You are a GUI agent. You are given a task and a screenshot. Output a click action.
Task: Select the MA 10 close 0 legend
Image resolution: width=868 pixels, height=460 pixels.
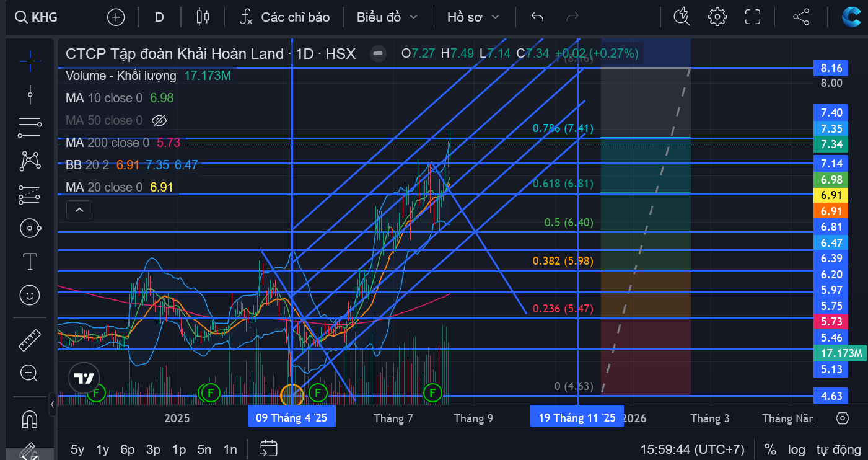[104, 98]
